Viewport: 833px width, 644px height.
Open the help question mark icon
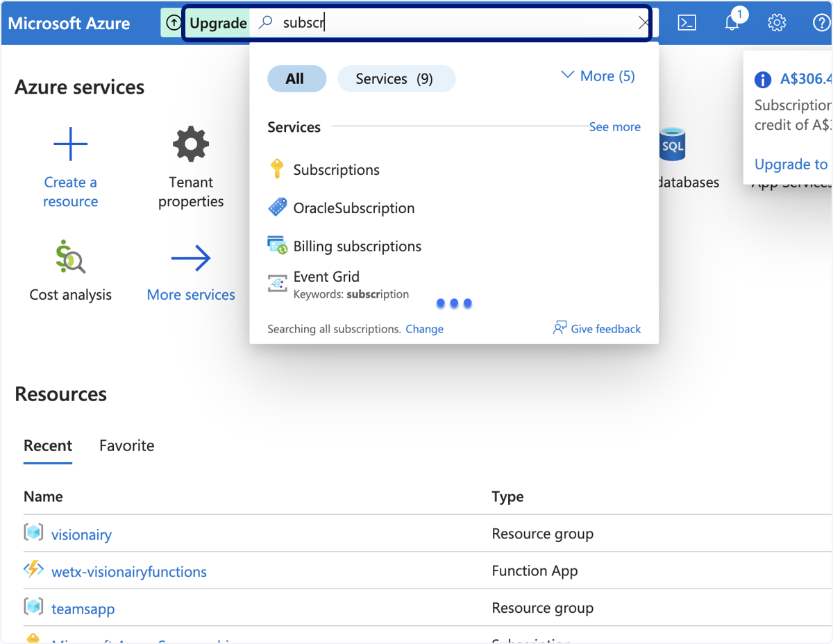click(x=821, y=23)
